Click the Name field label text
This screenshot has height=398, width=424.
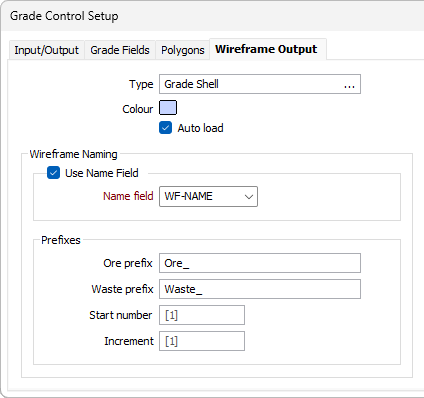pyautogui.click(x=128, y=196)
